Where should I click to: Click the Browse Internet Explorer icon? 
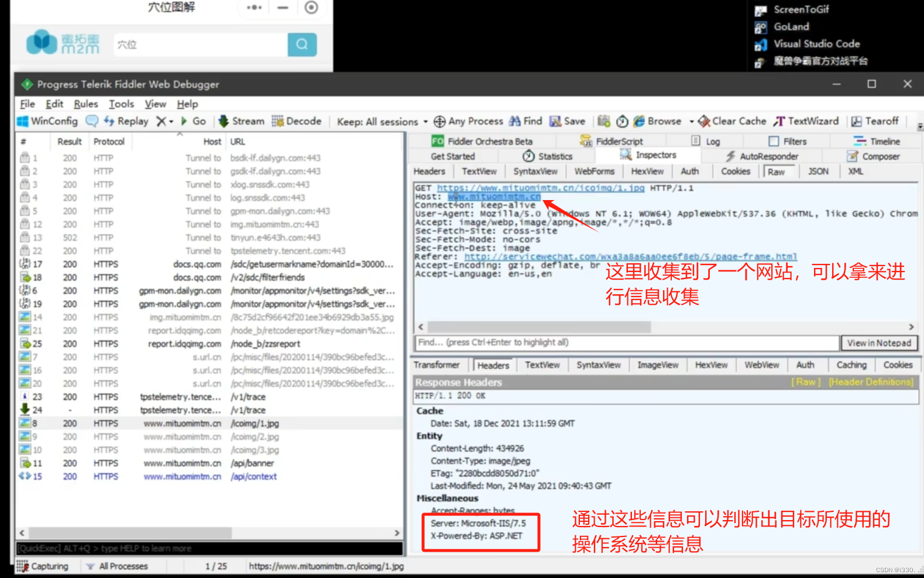pyautogui.click(x=639, y=121)
